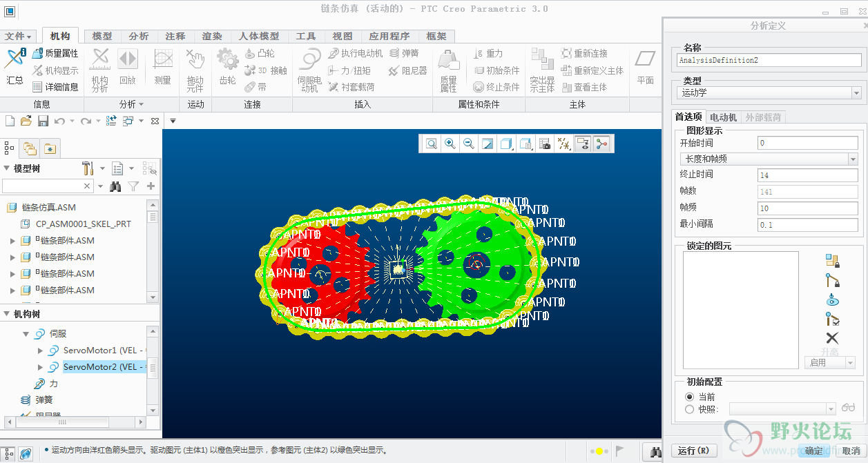Switch to the 电动机 tab in dialog

click(x=724, y=117)
